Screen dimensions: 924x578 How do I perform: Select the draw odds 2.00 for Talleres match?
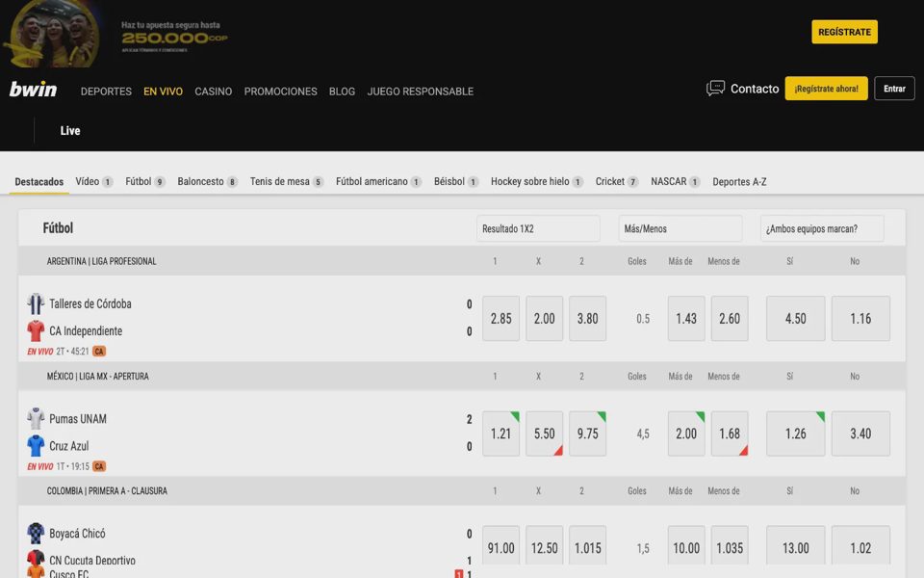click(x=545, y=319)
